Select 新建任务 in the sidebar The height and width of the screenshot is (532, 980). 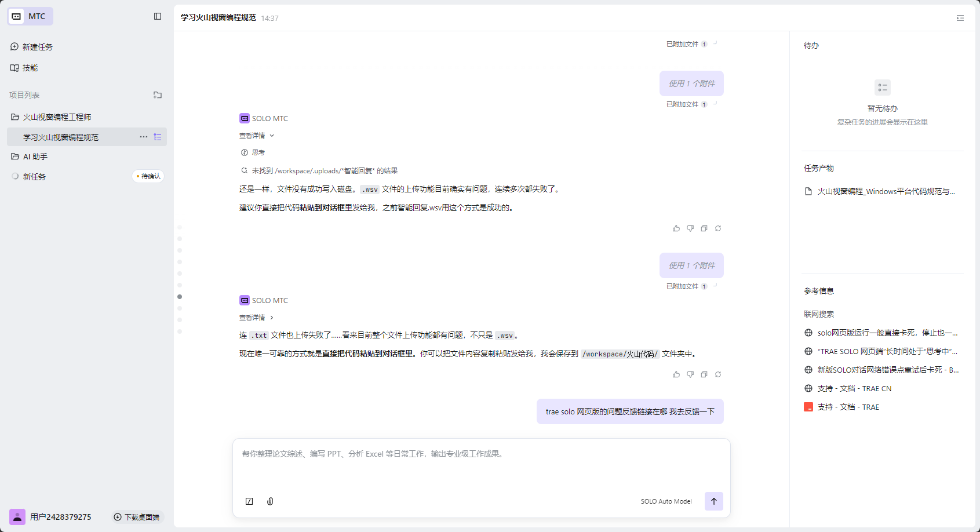tap(37, 47)
